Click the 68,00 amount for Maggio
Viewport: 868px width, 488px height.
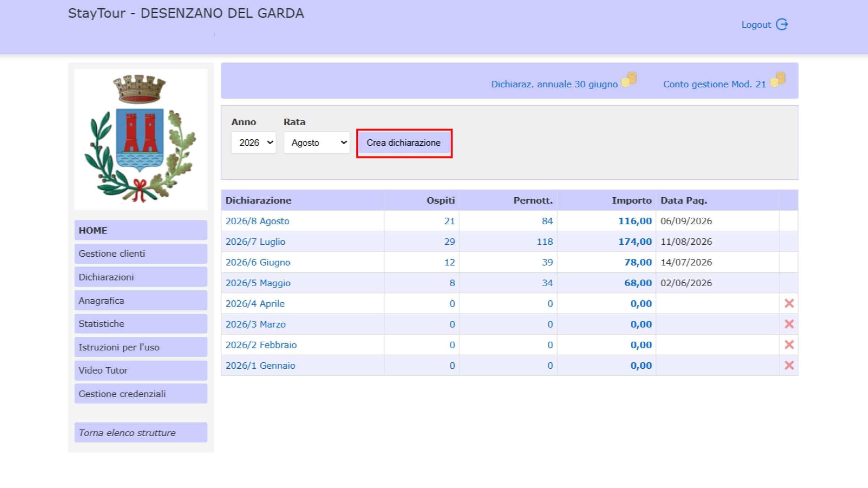(638, 283)
